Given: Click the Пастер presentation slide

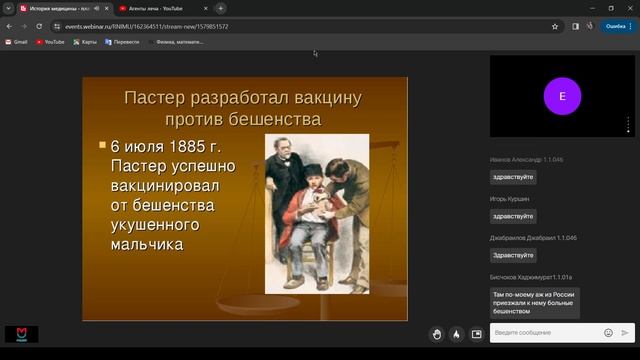Looking at the screenshot, I should [245, 199].
